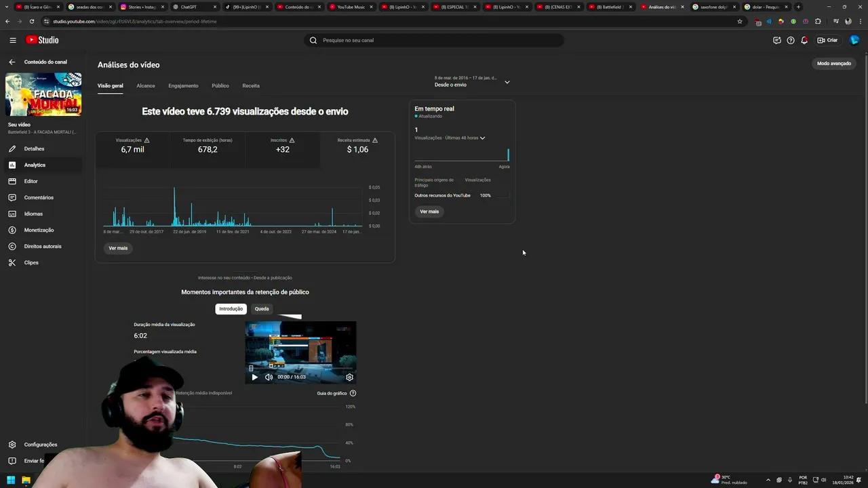Screen dimensions: 868x488
Task: Click the Modo avançado button
Action: tap(833, 63)
